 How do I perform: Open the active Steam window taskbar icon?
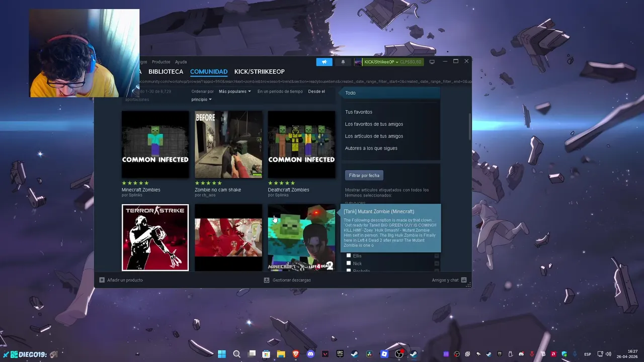(414, 354)
